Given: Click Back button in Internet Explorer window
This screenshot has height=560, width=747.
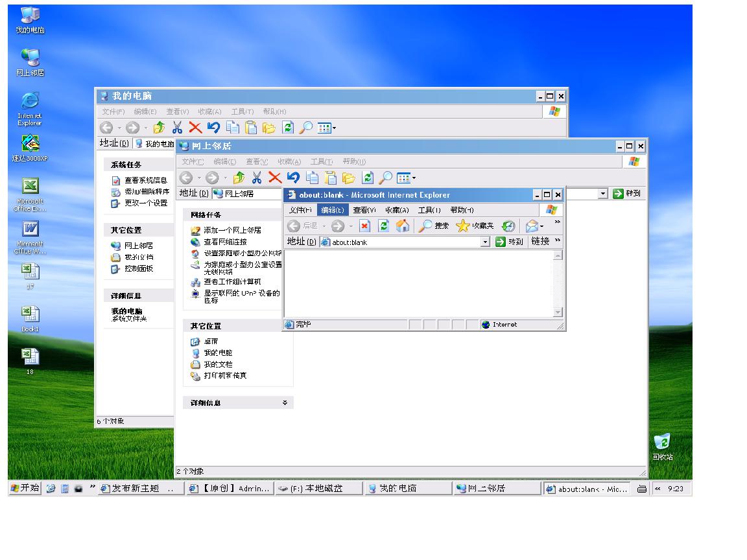Looking at the screenshot, I should 303,226.
